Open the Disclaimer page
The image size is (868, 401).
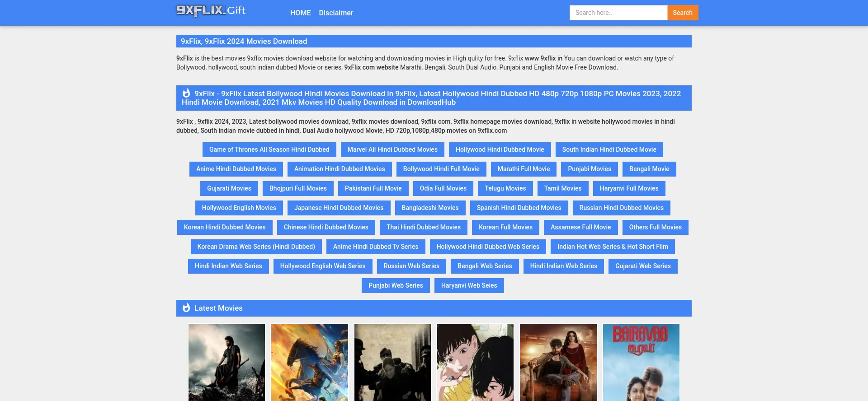click(x=336, y=13)
